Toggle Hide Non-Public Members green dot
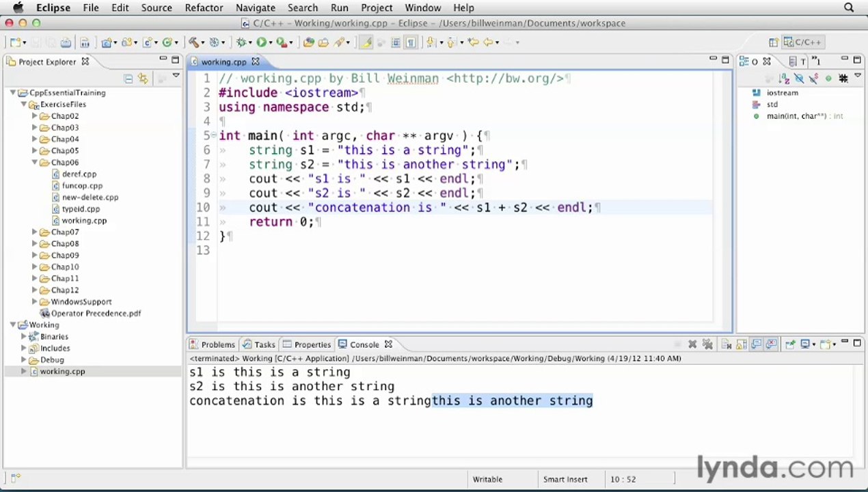Viewport: 868px width, 492px height. (x=828, y=78)
